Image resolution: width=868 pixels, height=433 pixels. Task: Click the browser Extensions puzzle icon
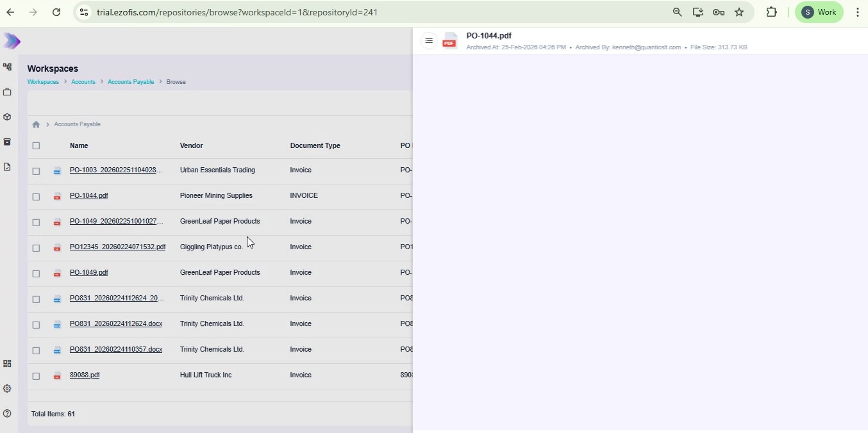point(771,12)
